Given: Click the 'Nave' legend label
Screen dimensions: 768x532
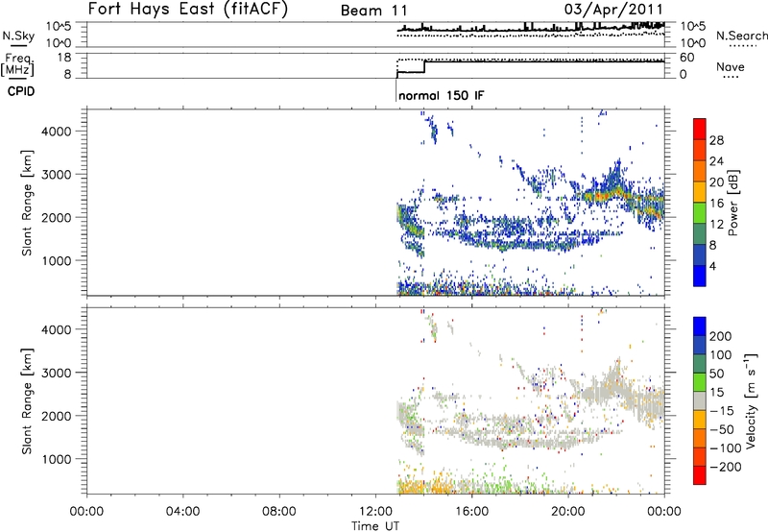Looking at the screenshot, I should coord(731,66).
